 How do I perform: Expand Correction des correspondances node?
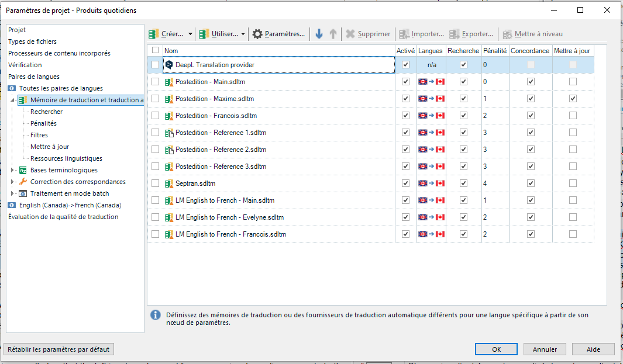coord(12,182)
